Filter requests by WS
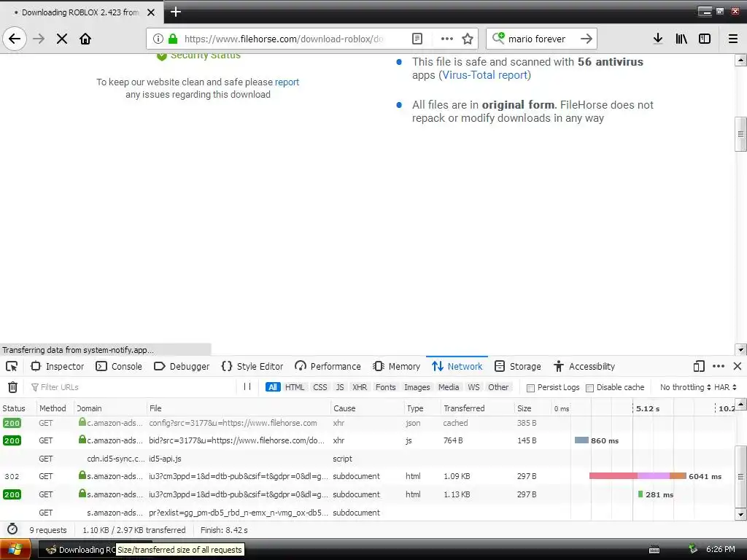Image resolution: width=747 pixels, height=560 pixels. point(473,387)
